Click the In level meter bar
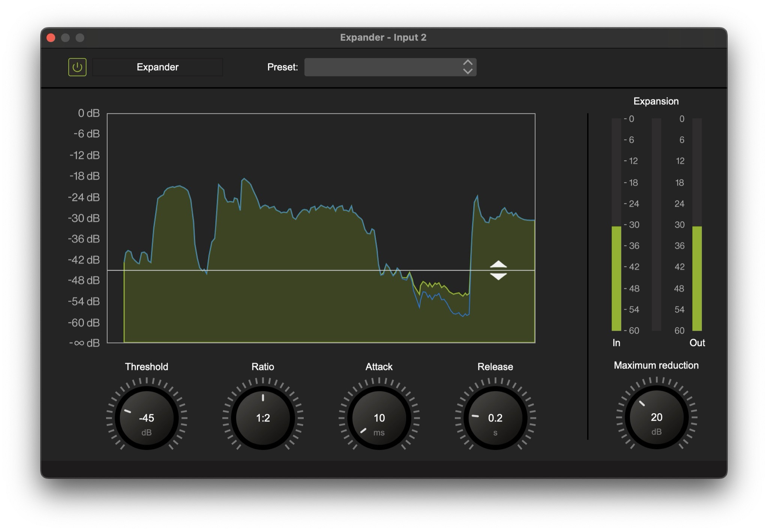This screenshot has height=532, width=768. point(616,224)
